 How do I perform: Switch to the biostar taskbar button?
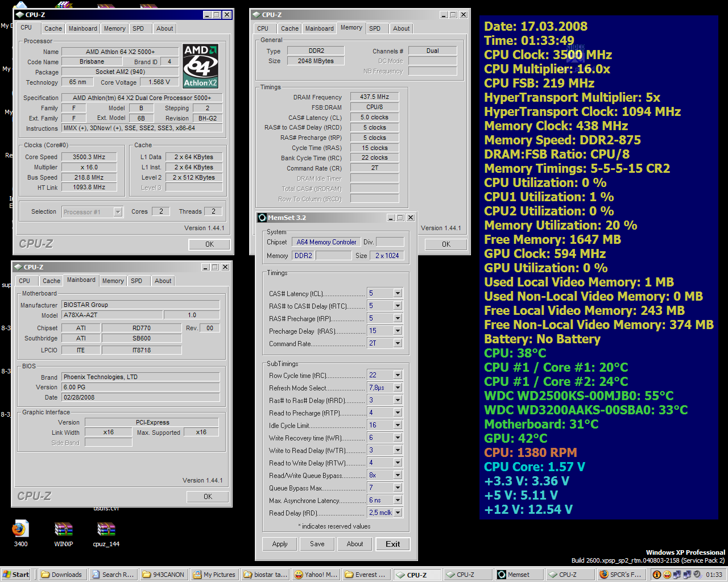point(265,575)
